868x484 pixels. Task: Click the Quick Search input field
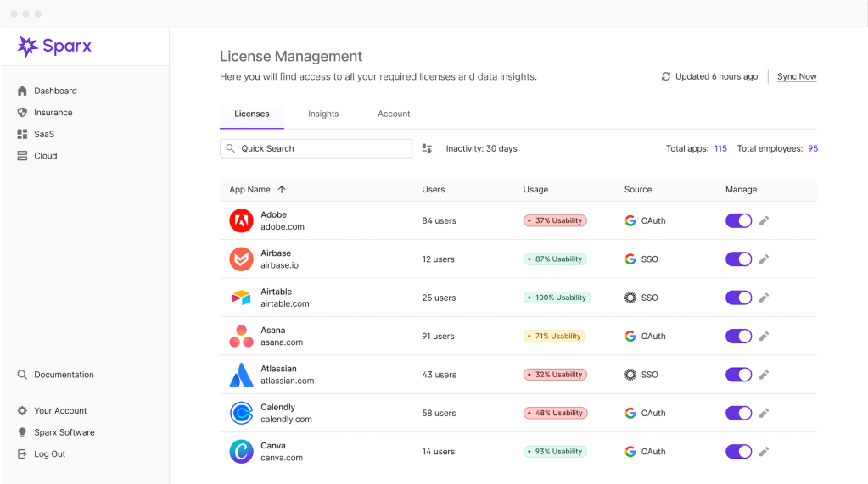[322, 148]
